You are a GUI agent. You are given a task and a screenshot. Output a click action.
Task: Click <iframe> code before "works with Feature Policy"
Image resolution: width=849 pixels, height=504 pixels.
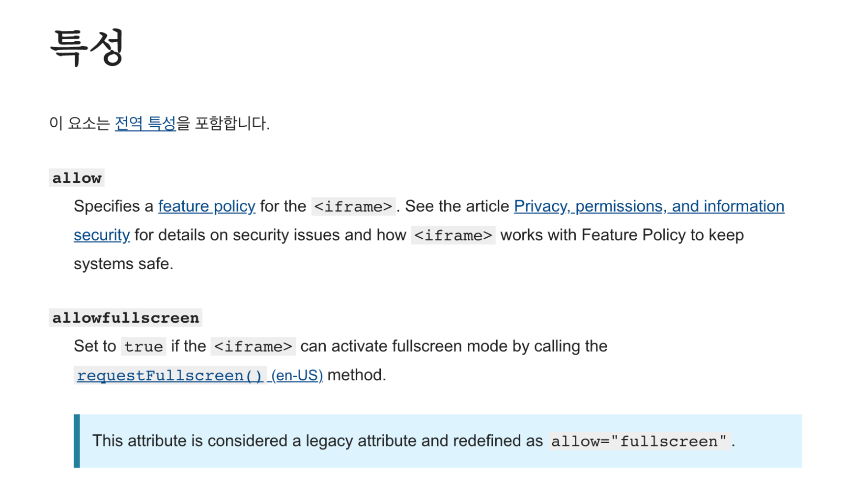pyautogui.click(x=453, y=236)
